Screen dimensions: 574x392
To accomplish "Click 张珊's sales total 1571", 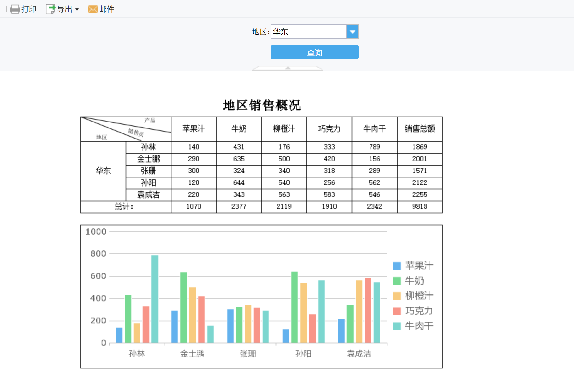I will (420, 171).
